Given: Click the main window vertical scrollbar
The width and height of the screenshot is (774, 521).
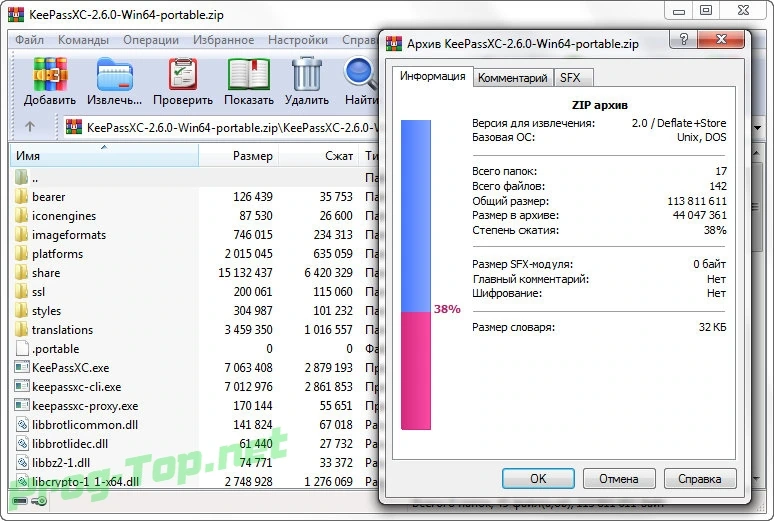Looking at the screenshot, I should point(757,316).
